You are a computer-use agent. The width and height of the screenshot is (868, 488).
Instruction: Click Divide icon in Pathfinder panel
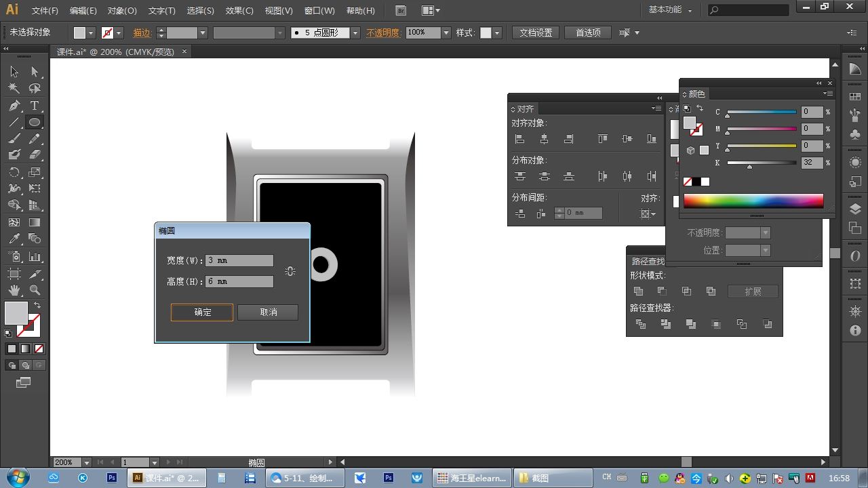(641, 325)
